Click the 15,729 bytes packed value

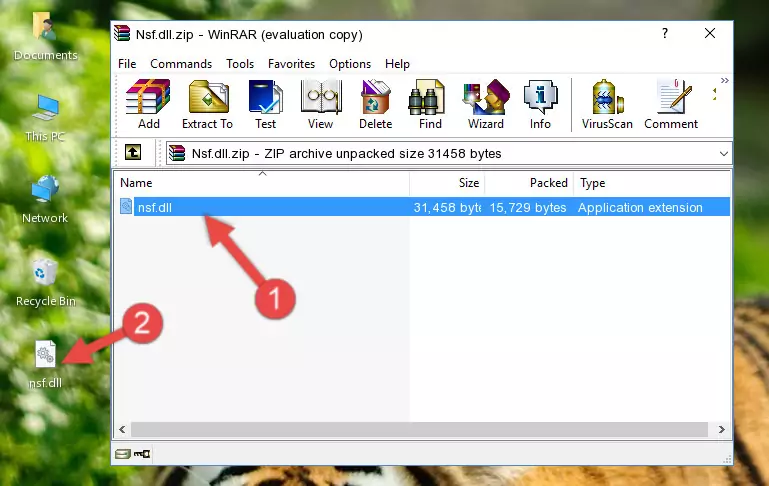[x=528, y=207]
